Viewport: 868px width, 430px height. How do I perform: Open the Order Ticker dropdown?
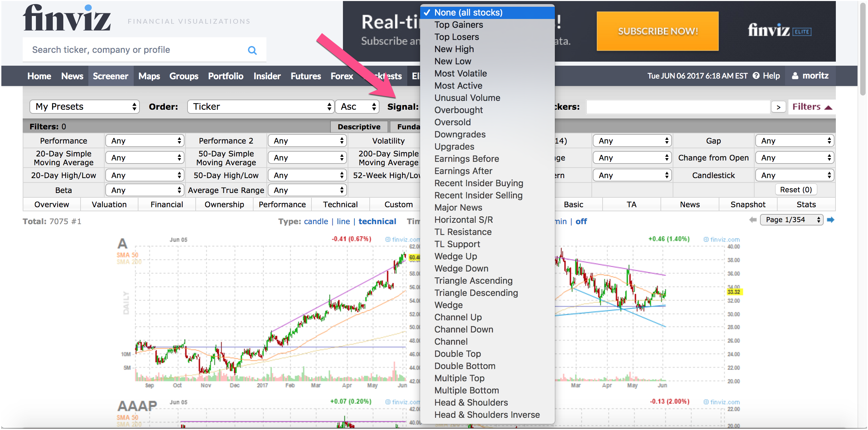click(x=261, y=107)
